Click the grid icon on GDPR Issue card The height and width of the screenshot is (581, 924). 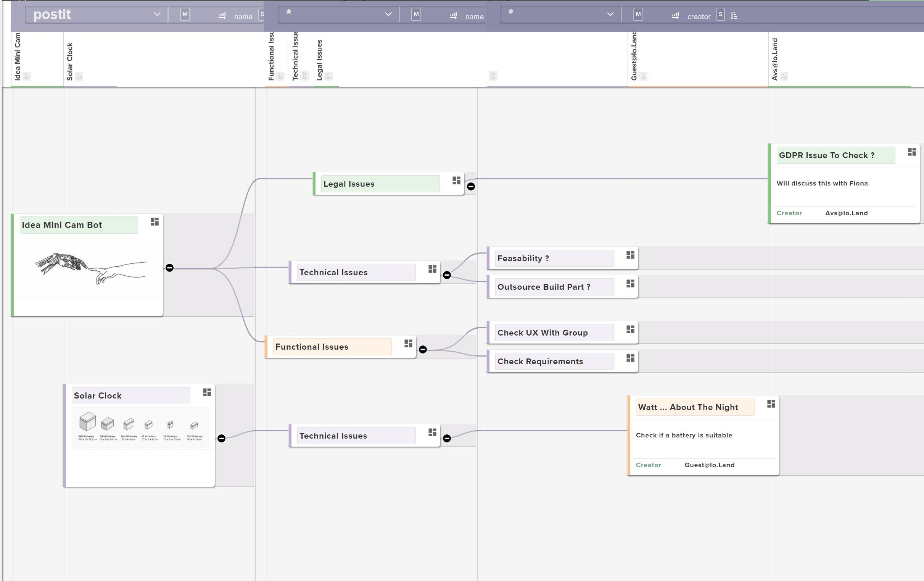[x=912, y=152]
